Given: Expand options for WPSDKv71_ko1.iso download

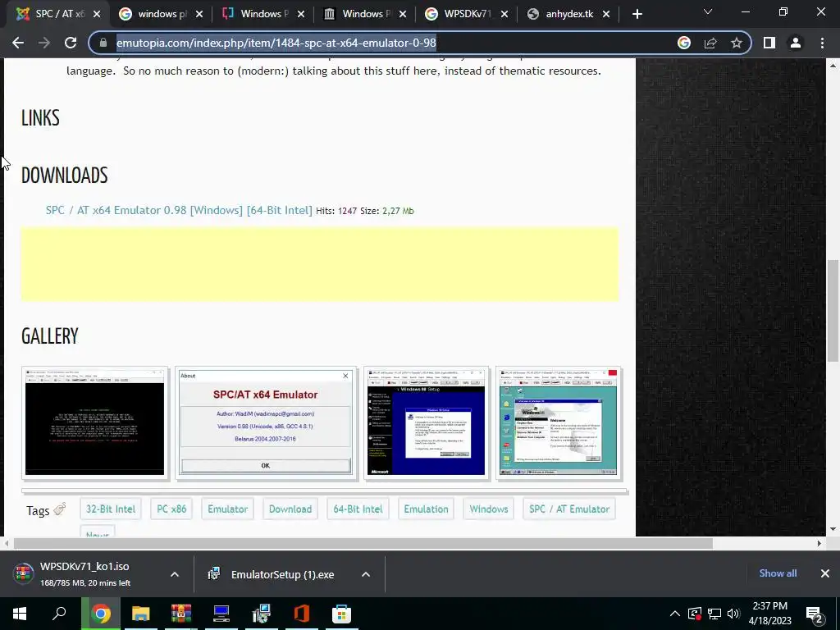Looking at the screenshot, I should point(175,574).
